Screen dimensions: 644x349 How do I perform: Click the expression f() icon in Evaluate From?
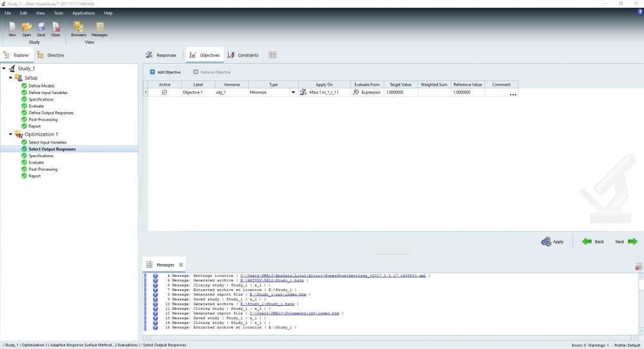click(x=355, y=92)
